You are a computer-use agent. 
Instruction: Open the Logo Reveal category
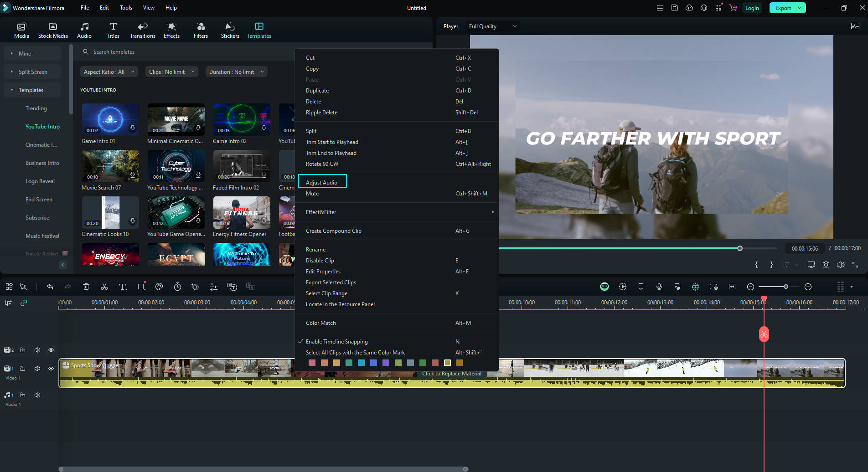point(40,181)
